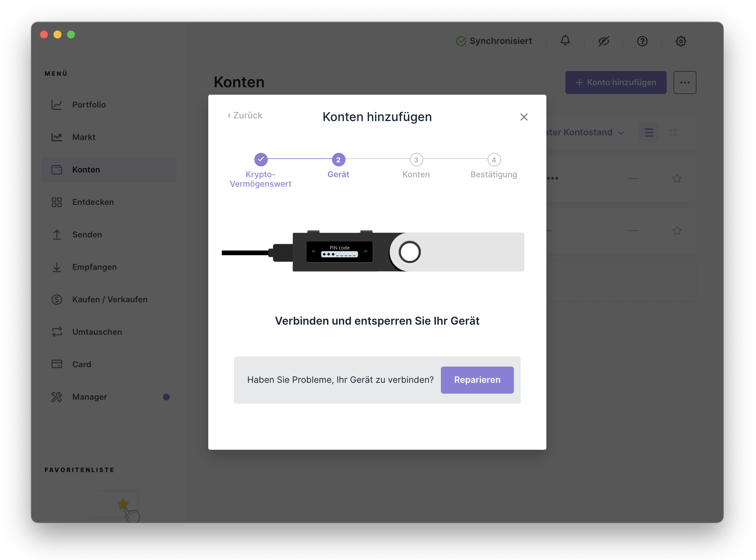This screenshot has width=756, height=560.
Task: Toggle the hide balances eye icon
Action: point(604,41)
